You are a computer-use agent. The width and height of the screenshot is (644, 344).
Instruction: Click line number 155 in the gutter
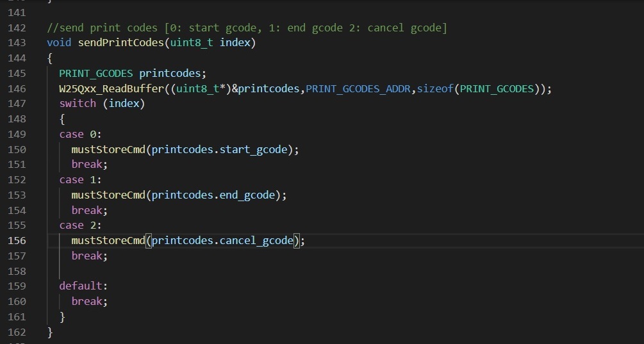click(17, 225)
